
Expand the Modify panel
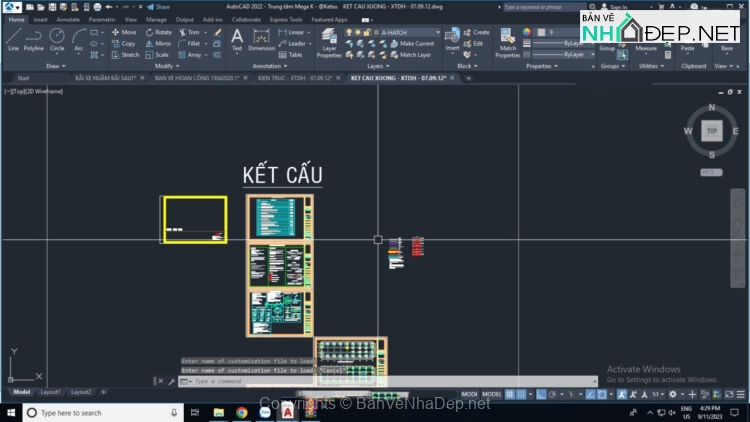tap(167, 66)
